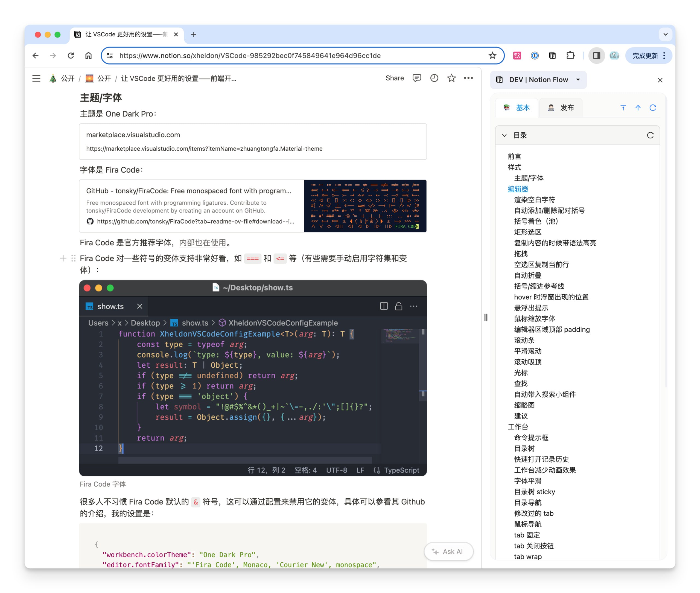The image size is (700, 593).
Task: Switch to the 发布 tab
Action: click(561, 108)
